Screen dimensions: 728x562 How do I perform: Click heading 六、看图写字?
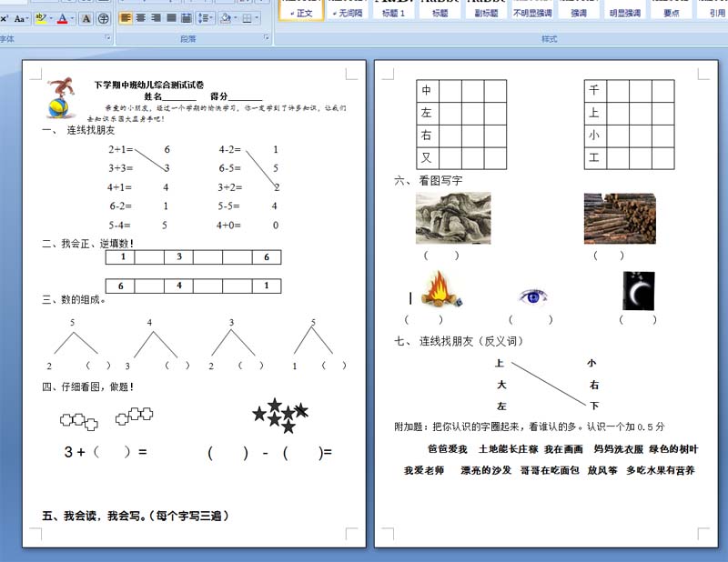pos(428,181)
